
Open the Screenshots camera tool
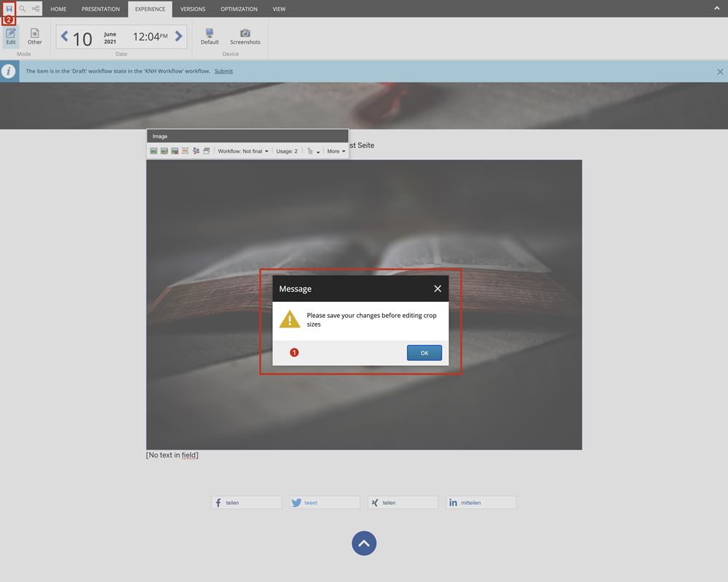coord(245,36)
